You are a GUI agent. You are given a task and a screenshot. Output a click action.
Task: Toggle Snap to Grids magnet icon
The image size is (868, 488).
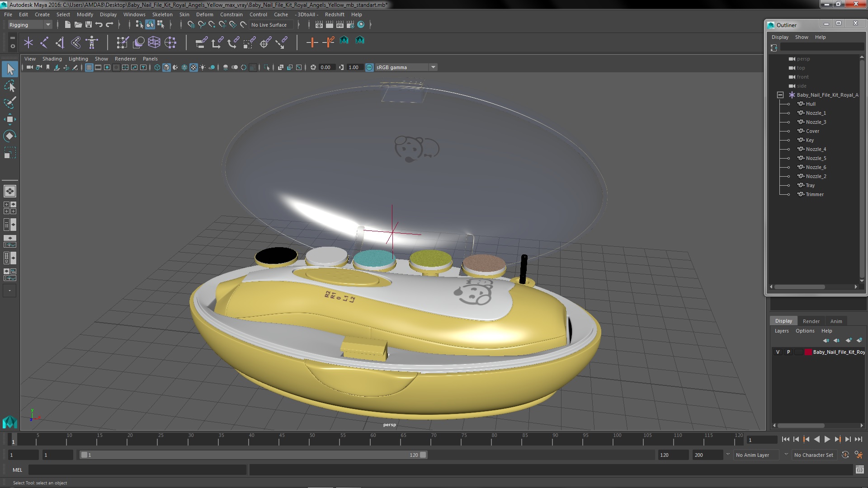[x=191, y=25]
